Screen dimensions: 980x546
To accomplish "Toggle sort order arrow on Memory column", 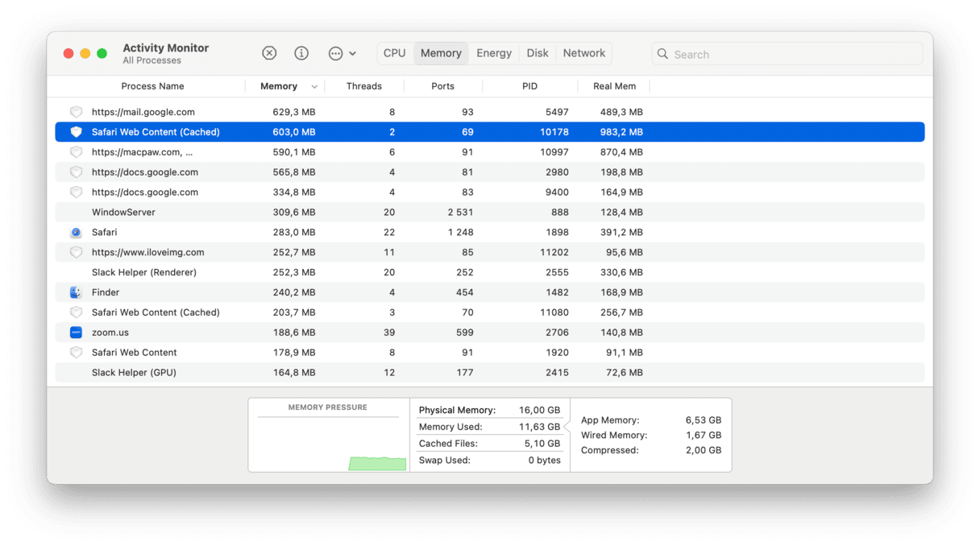I will (x=314, y=87).
